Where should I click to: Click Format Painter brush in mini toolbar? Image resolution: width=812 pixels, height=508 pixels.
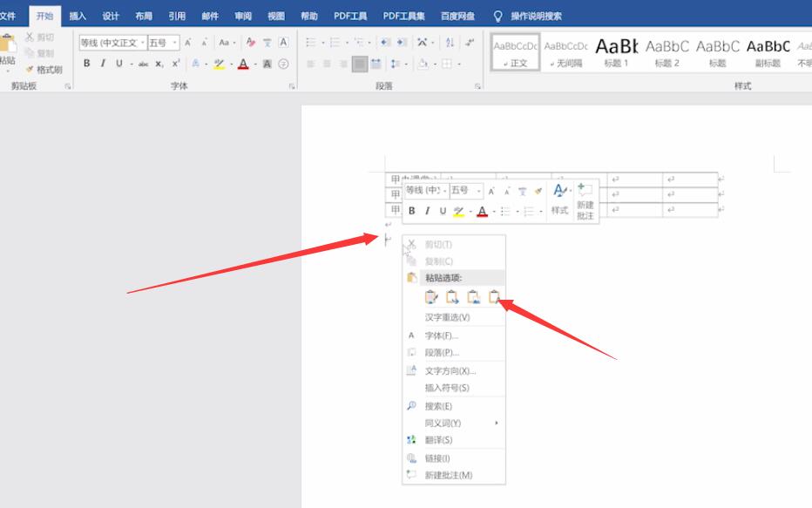(538, 191)
